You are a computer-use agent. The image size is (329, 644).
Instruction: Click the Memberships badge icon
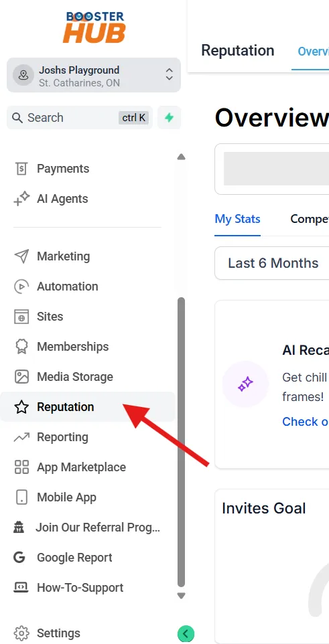[21, 347]
